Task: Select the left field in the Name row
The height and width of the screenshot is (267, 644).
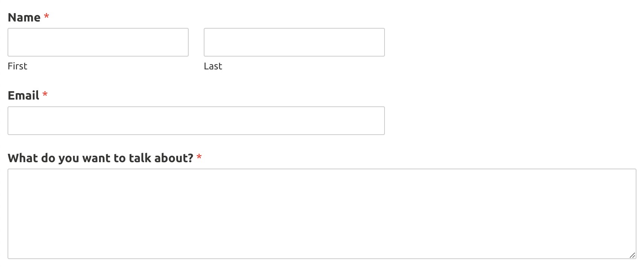Action: tap(98, 42)
